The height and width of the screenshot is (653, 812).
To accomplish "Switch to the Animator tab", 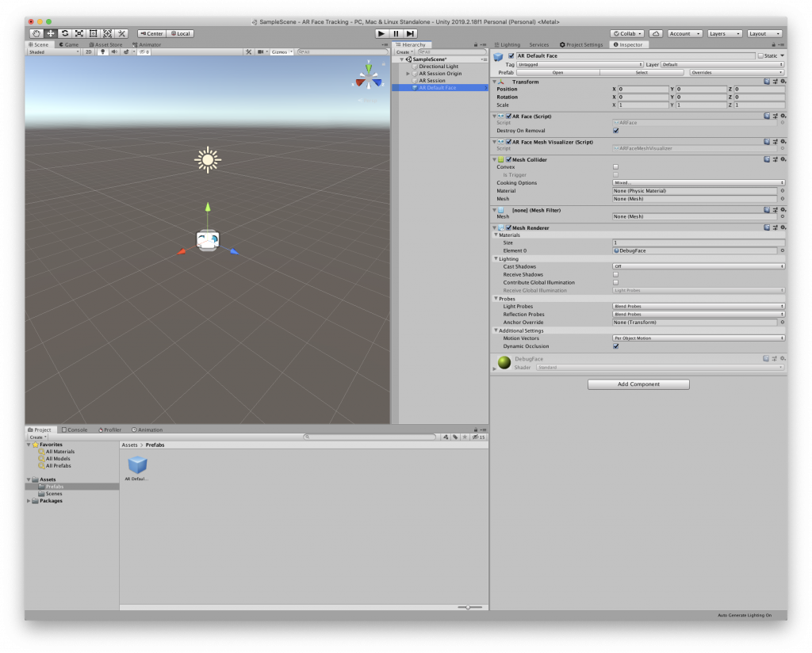I will (x=147, y=44).
